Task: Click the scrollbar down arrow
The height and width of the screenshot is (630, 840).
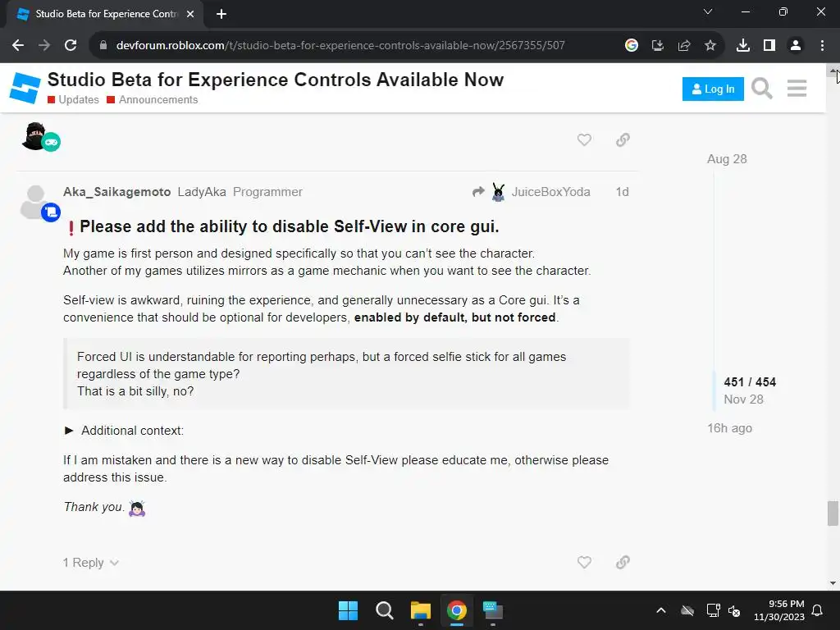Action: coord(833,583)
